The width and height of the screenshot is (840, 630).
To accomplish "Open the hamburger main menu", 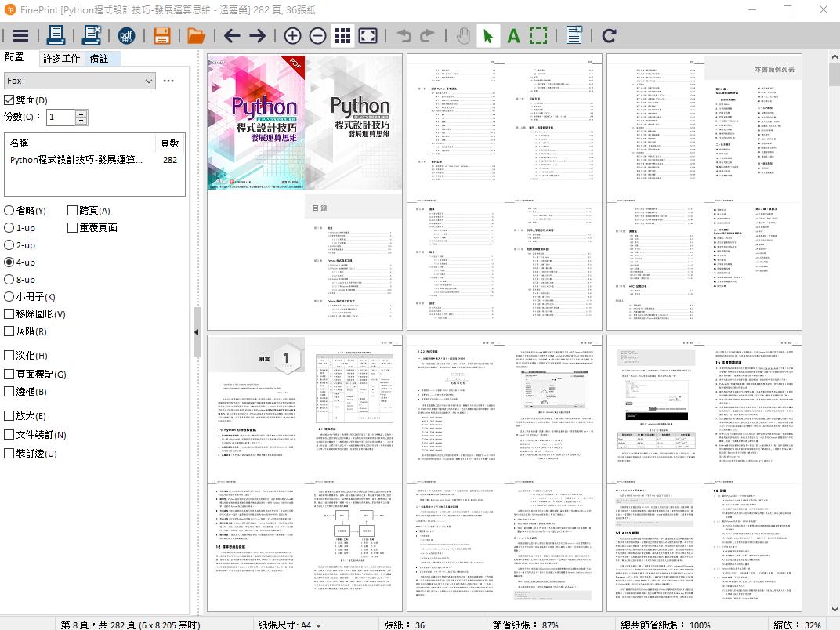I will 20,35.
